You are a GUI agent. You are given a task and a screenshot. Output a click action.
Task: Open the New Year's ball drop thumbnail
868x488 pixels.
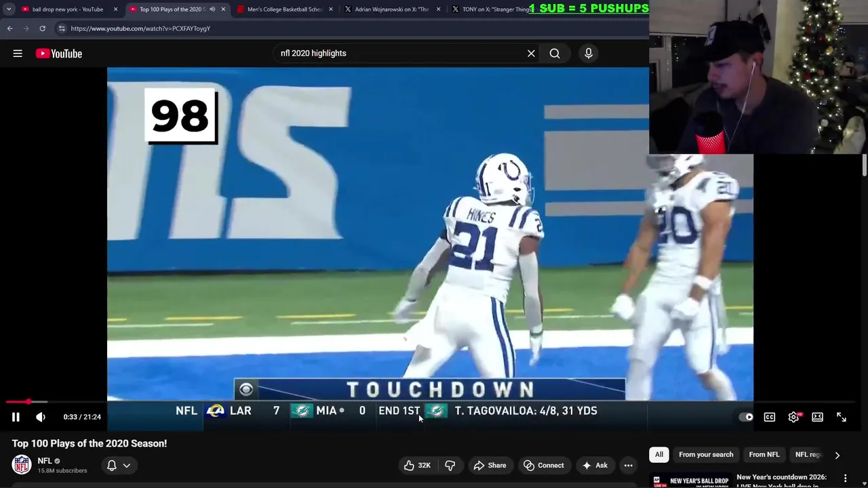point(690,481)
